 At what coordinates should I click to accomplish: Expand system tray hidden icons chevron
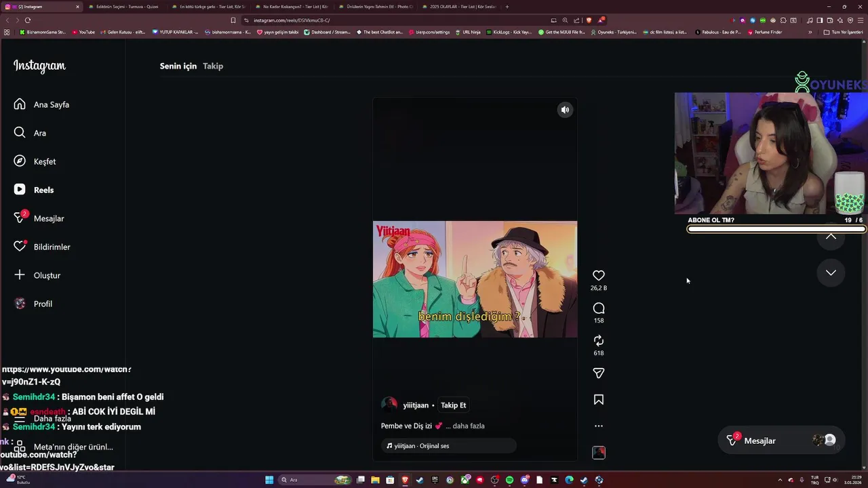(780, 480)
